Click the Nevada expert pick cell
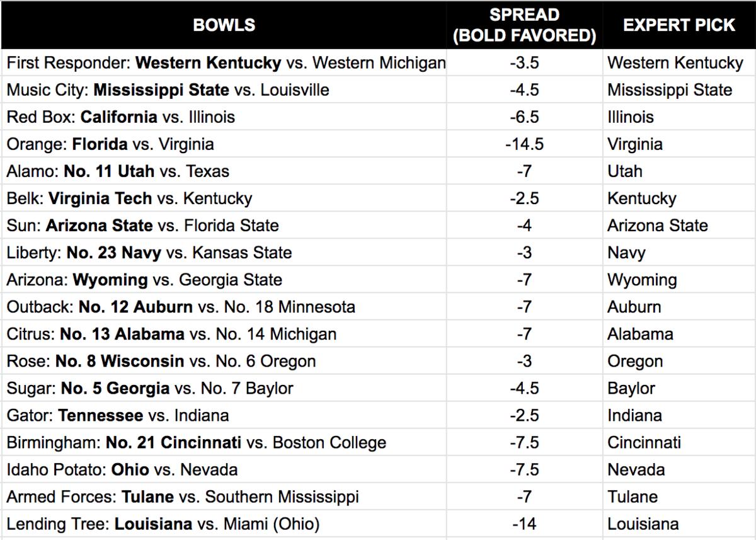This screenshot has height=540, width=756. [636, 469]
